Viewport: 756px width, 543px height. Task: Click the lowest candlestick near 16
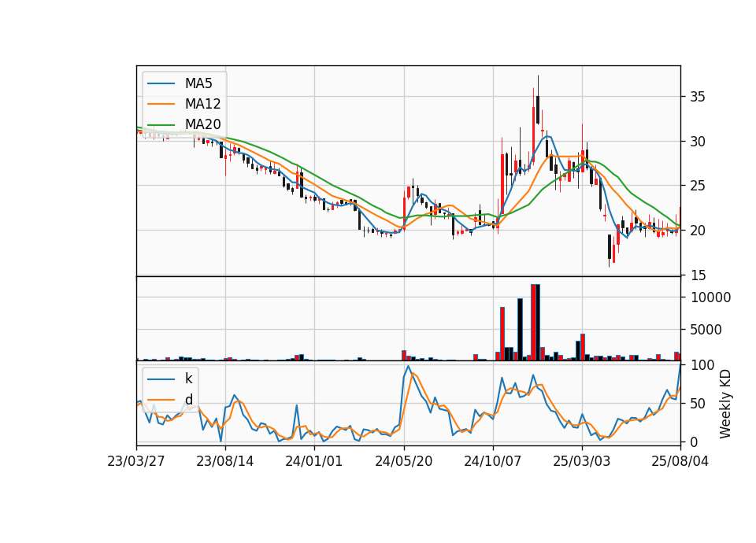tap(610, 249)
